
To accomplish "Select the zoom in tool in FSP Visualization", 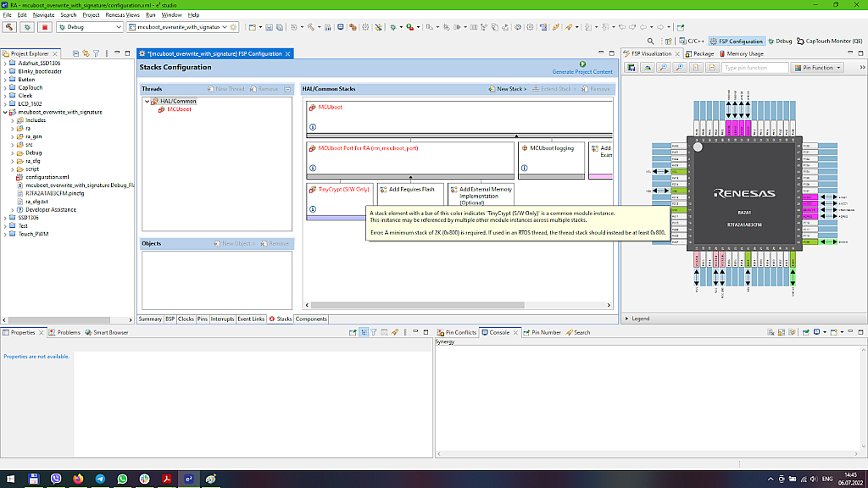I will click(x=663, y=67).
